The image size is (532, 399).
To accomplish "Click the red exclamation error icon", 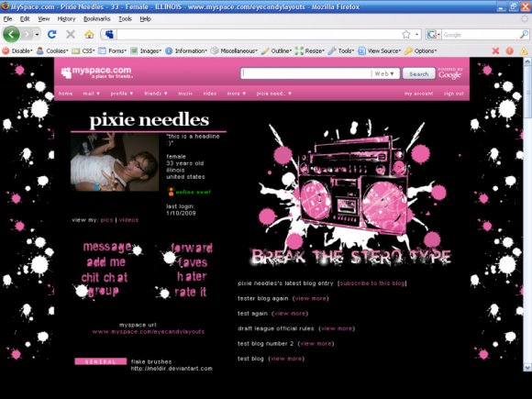I will 510,50.
